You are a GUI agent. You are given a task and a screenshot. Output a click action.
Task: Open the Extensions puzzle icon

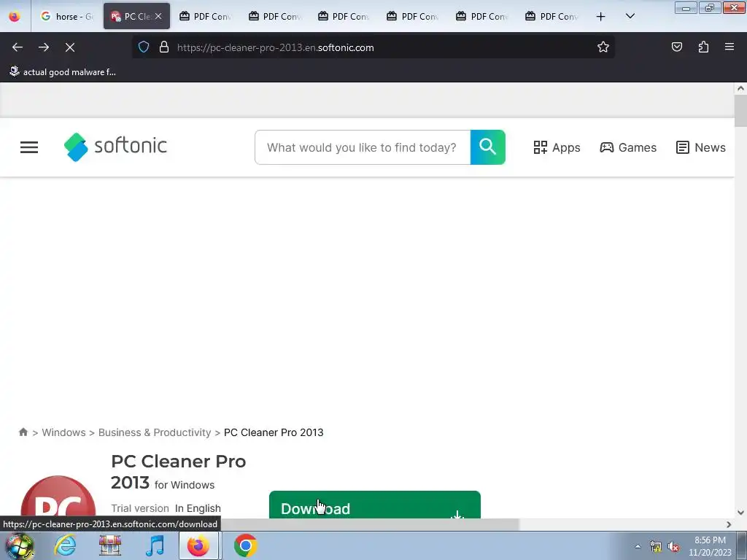[x=703, y=47]
